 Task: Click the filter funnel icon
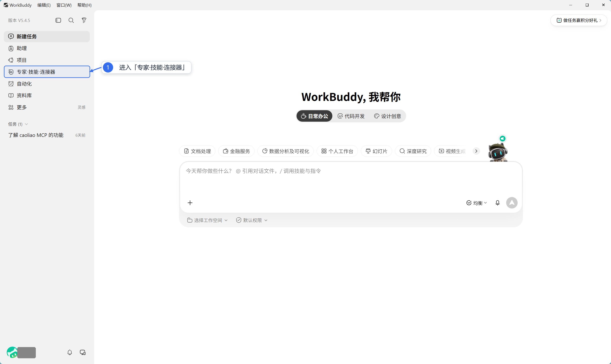tap(84, 20)
